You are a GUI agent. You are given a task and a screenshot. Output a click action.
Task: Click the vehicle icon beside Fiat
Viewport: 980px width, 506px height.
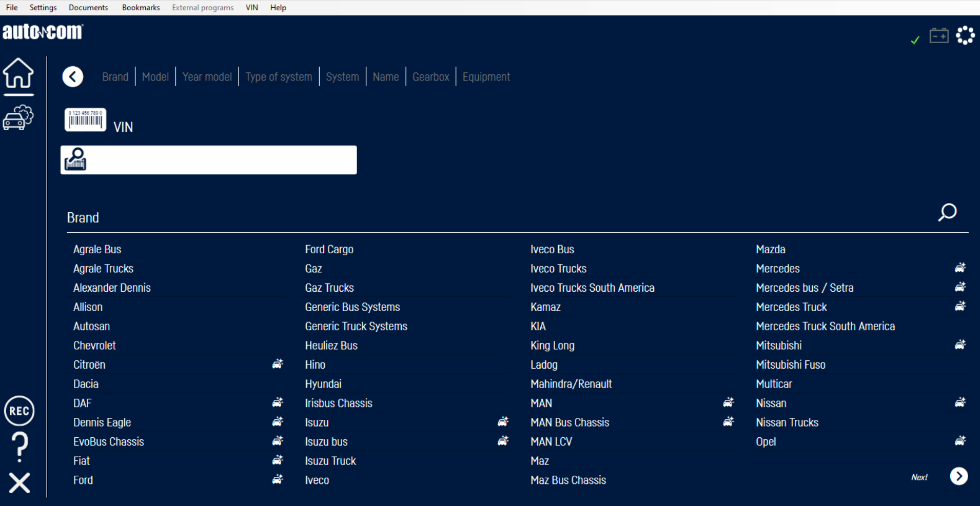point(278,460)
